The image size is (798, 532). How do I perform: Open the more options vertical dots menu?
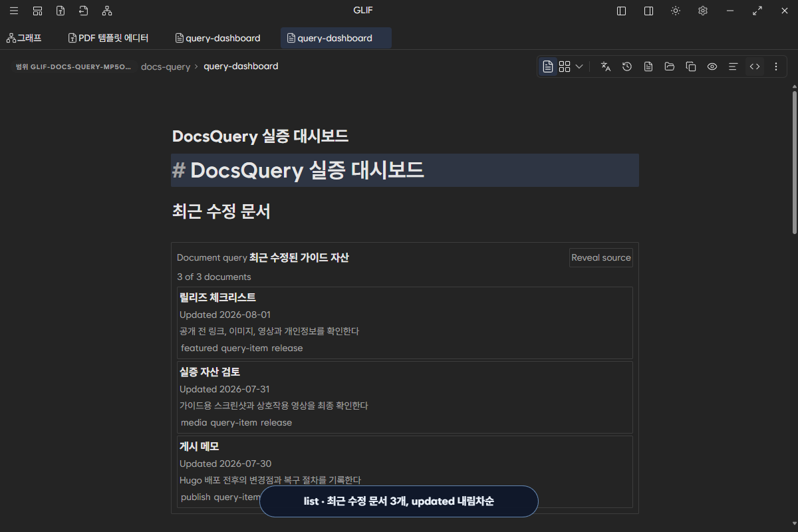(x=776, y=66)
